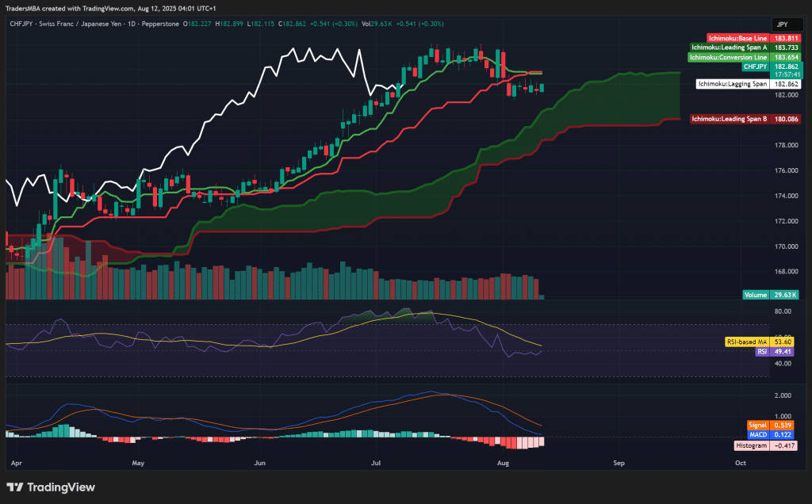The image size is (812, 504).
Task: Open the JPY currency selector
Action: tap(787, 25)
